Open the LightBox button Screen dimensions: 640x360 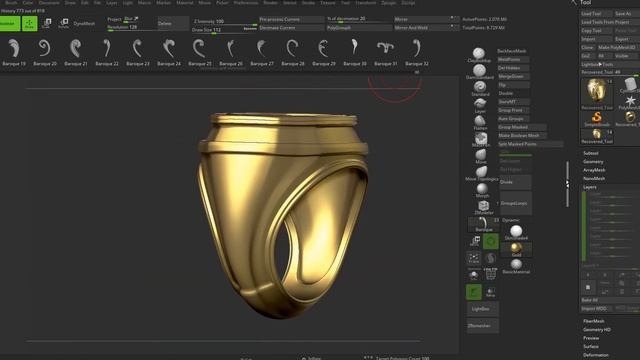[x=482, y=309]
